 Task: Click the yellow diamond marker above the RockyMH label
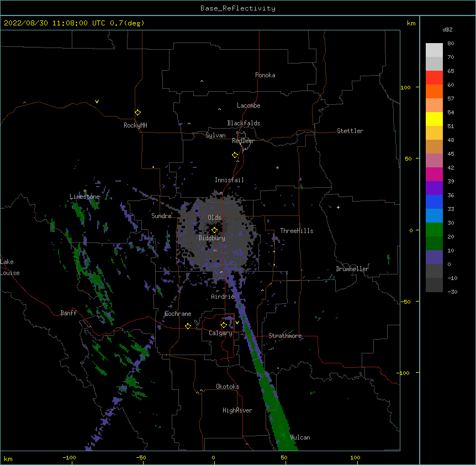[137, 113]
